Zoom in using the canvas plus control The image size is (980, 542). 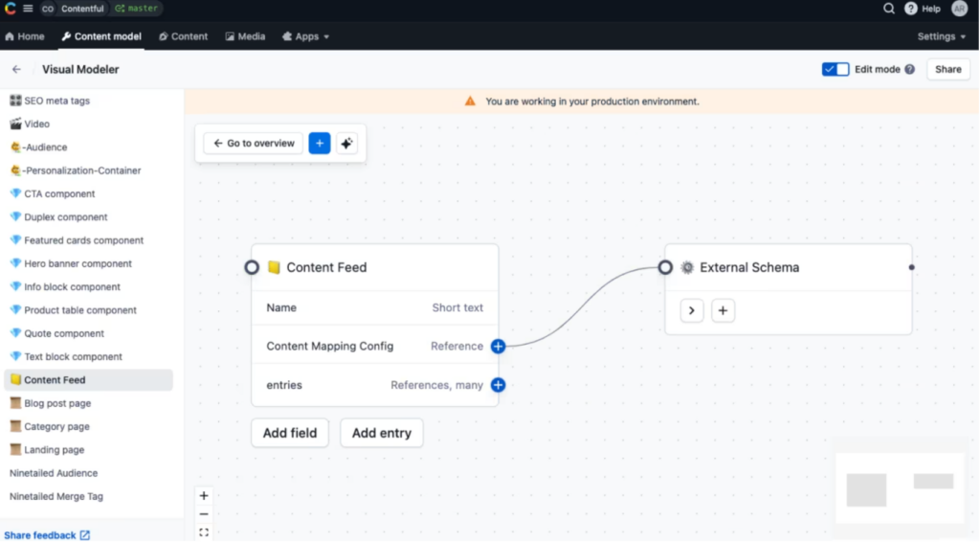pos(204,496)
